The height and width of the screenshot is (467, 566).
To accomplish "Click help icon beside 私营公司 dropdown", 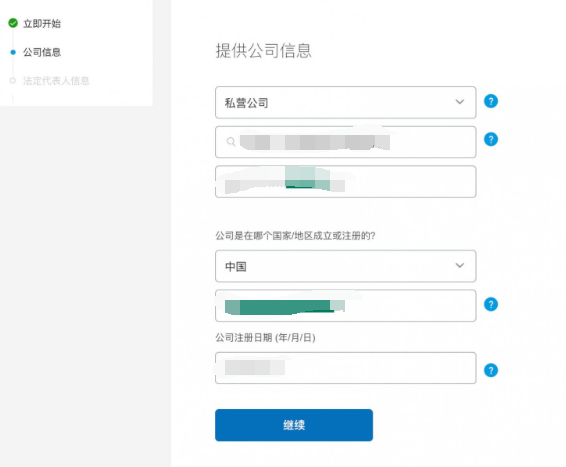I will [491, 101].
